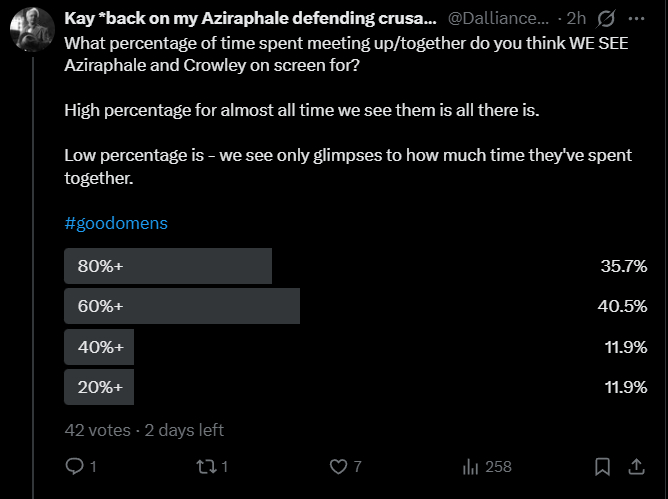Viewport: 668px width, 499px height.
Task: Open Kay's display name profile link
Action: click(x=250, y=18)
